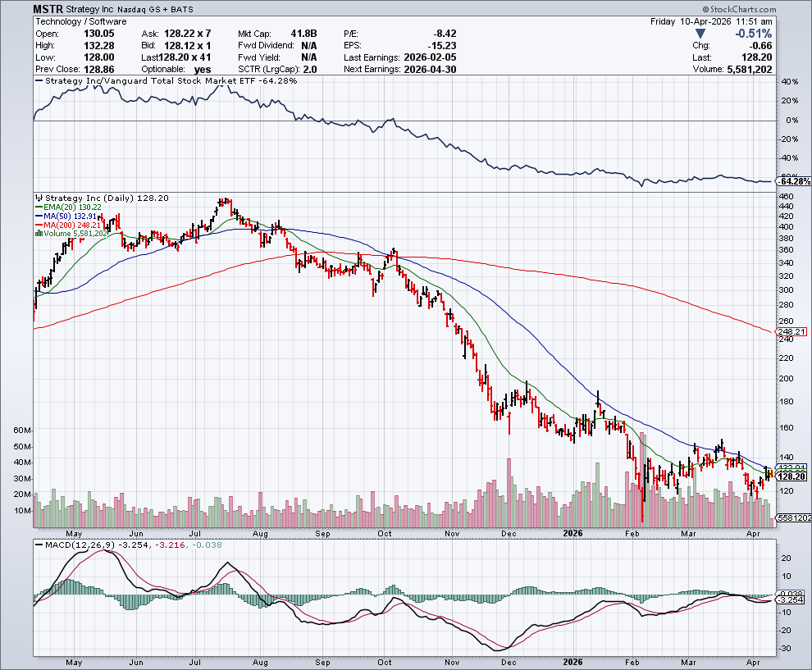Click the green EMA(20) legend line marker
The width and height of the screenshot is (812, 670).
point(38,207)
